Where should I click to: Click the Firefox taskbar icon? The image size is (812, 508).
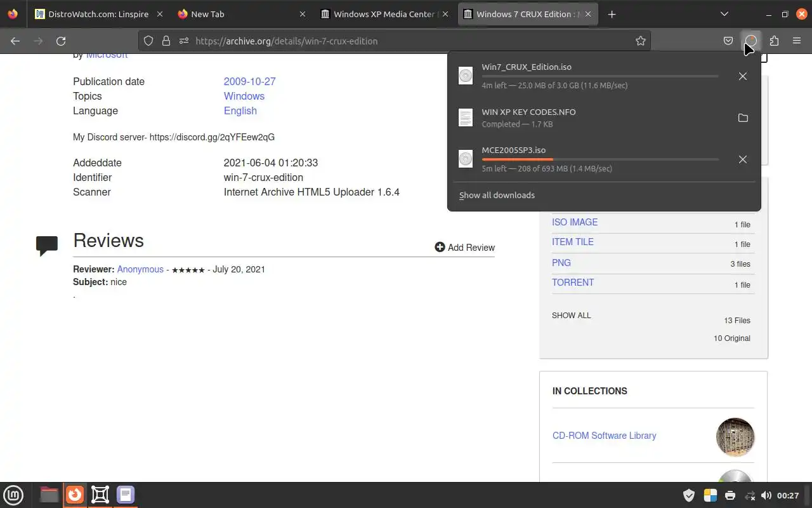(75, 495)
